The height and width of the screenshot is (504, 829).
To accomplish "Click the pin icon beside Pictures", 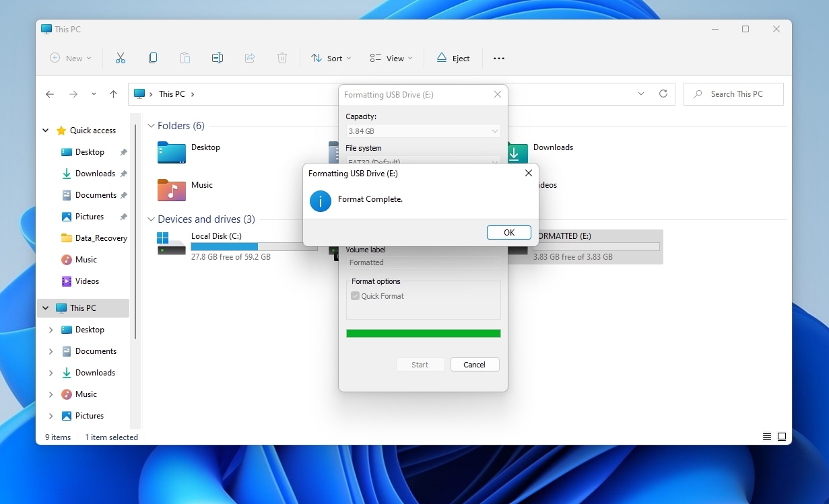I will pyautogui.click(x=123, y=217).
